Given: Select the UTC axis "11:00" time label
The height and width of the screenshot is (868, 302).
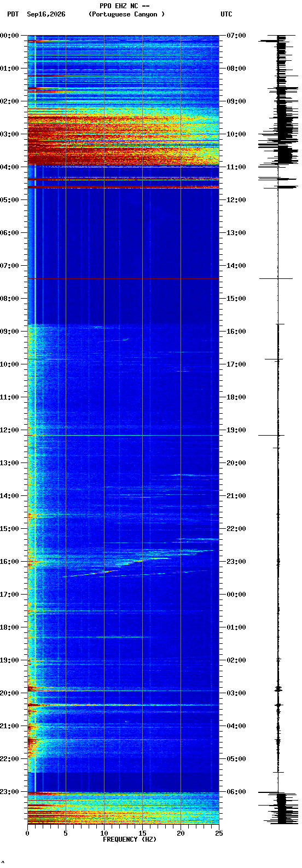Looking at the screenshot, I should 236,167.
